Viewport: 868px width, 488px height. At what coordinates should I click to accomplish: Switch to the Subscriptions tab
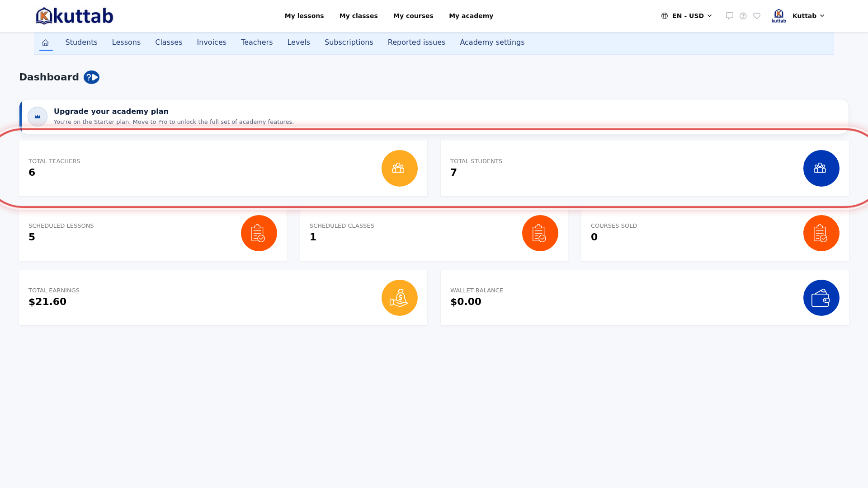tap(349, 42)
